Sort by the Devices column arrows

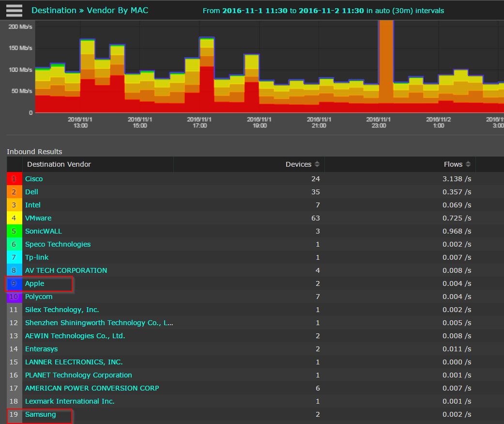coord(317,164)
